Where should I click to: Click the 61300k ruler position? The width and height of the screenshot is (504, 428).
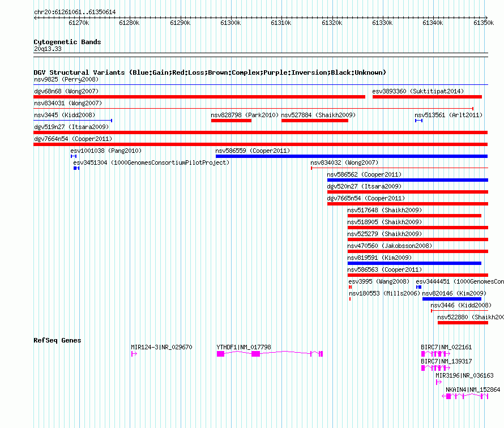point(230,23)
